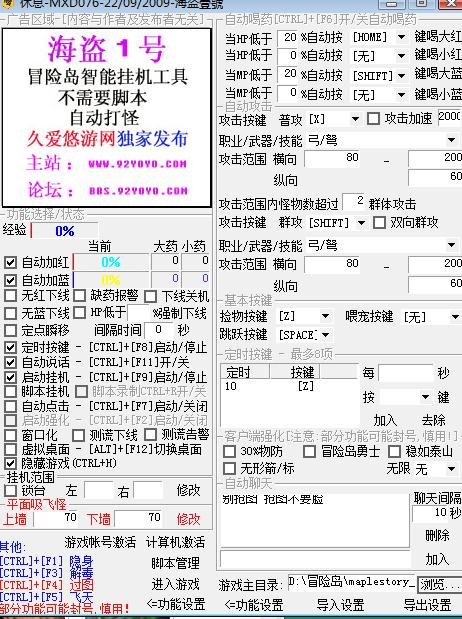Screen dimensions: 462x619
Task: Enable the 无红下线 checkbox
Action: point(10,296)
